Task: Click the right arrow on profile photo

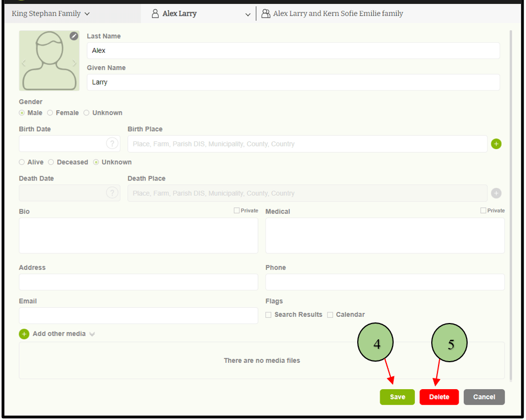Action: coord(74,64)
